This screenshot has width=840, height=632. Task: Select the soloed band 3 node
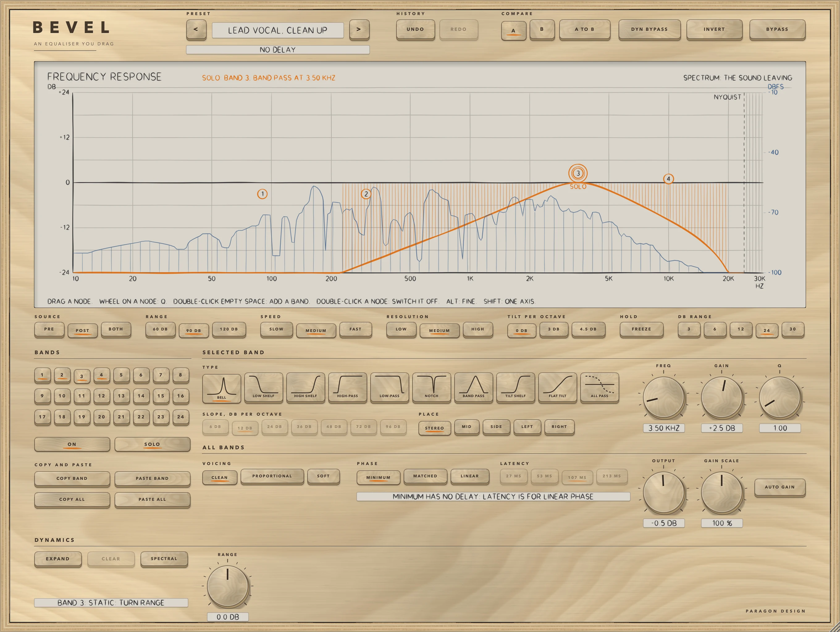click(x=578, y=173)
